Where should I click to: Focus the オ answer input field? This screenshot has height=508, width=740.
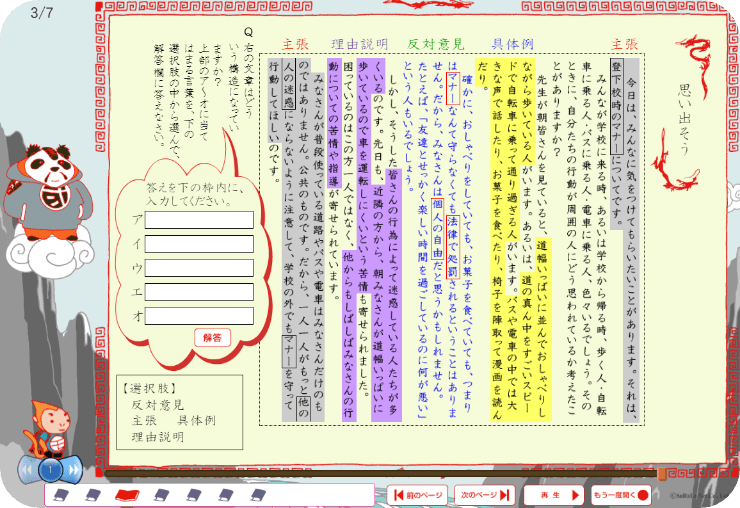198,315
